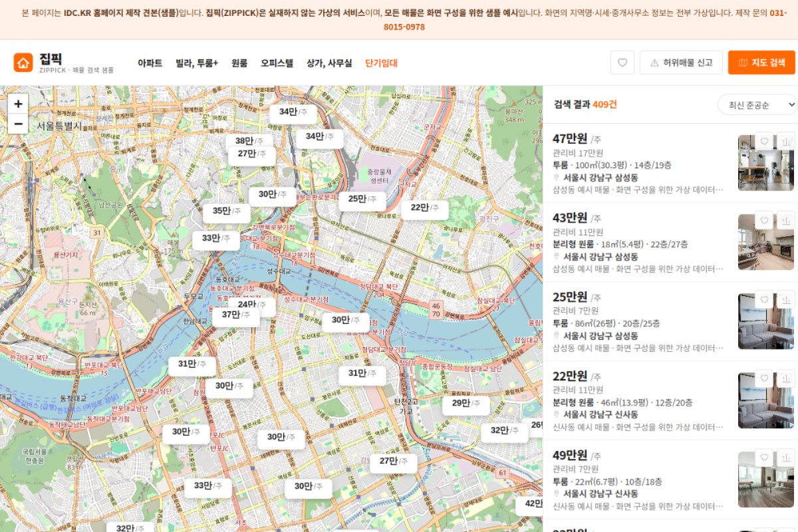Add the 49만원 listing to compare
The image size is (798, 532).
(785, 458)
